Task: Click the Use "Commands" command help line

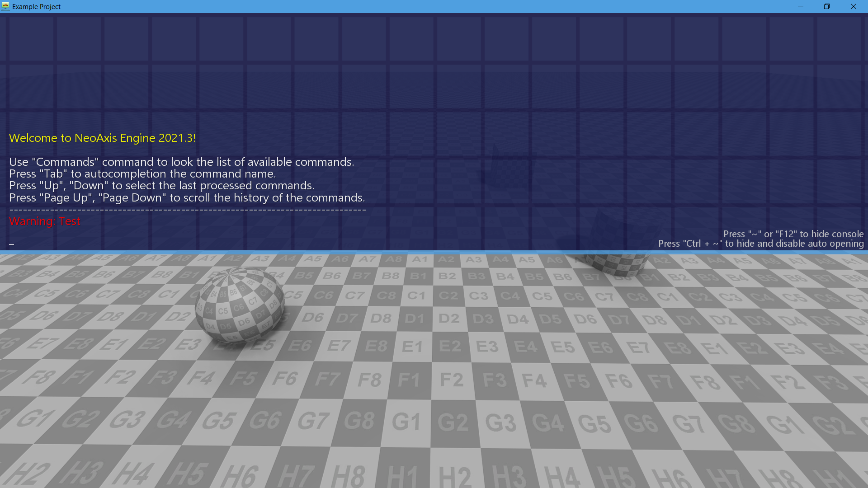Action: pyautogui.click(x=181, y=162)
